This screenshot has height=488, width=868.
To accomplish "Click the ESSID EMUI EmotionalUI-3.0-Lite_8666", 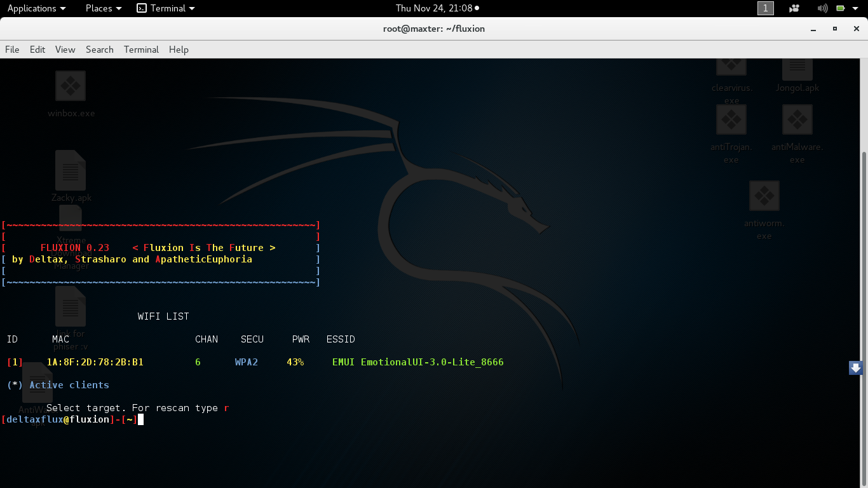I will point(418,362).
